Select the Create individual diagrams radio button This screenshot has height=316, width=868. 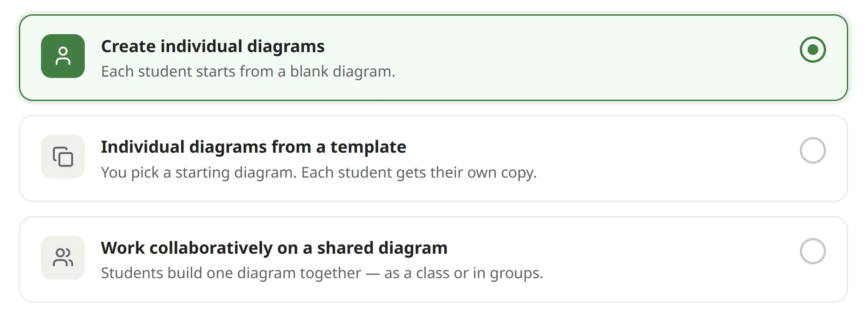click(813, 49)
